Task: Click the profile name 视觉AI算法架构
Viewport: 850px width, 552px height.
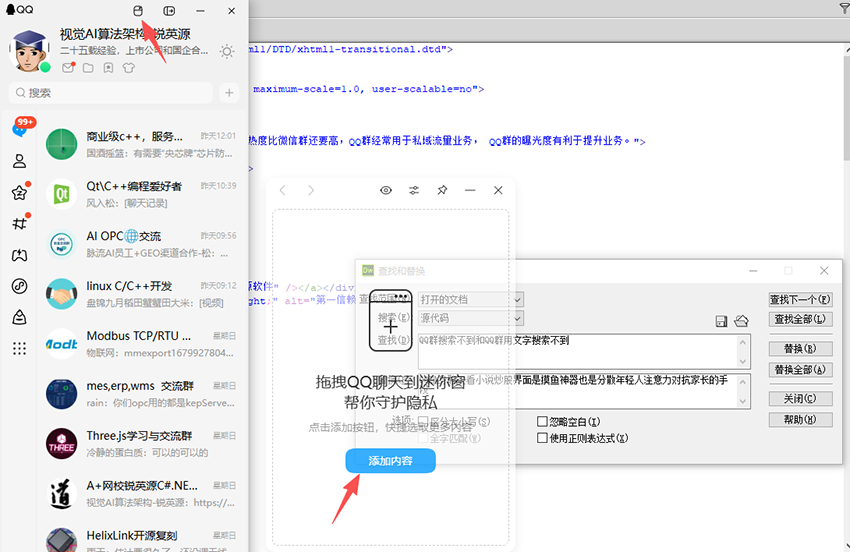Action: pos(125,34)
